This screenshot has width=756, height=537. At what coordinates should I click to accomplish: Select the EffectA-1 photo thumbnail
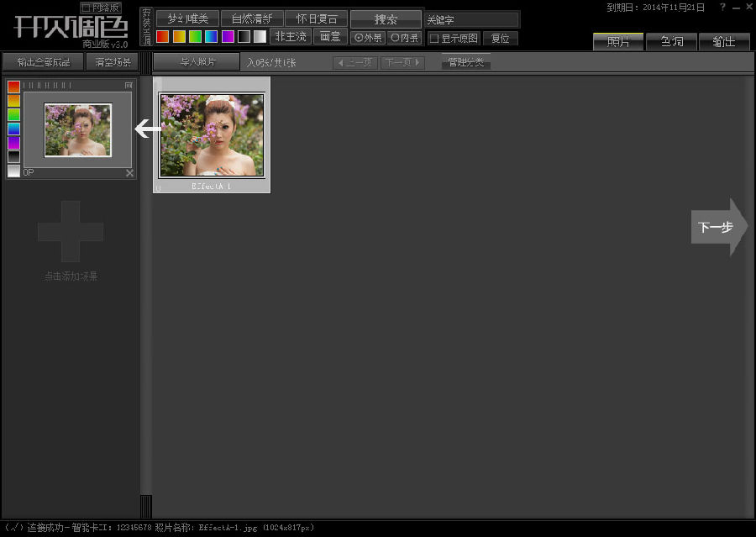coord(212,134)
